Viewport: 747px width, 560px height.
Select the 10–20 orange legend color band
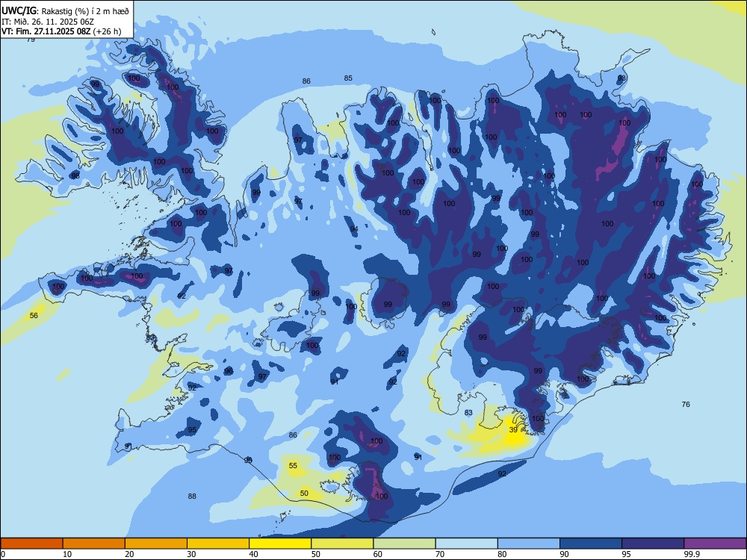(x=94, y=544)
